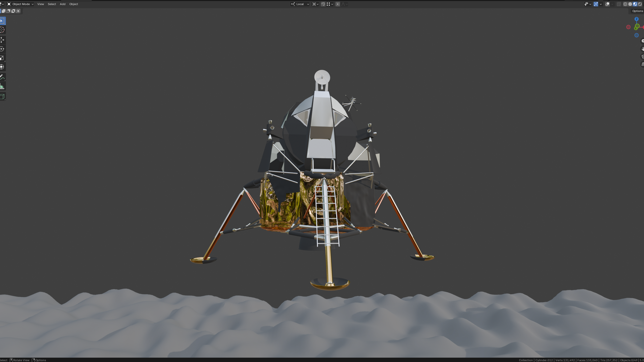Toggle the camera view button
Viewport: 644px width, 362px height.
coord(642,56)
